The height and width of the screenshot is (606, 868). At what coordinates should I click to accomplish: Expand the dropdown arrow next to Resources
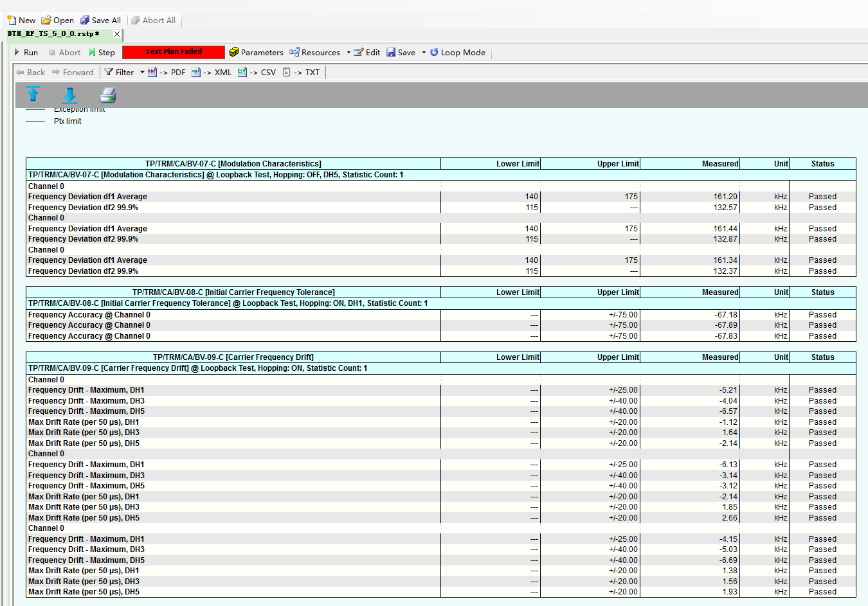click(x=348, y=53)
